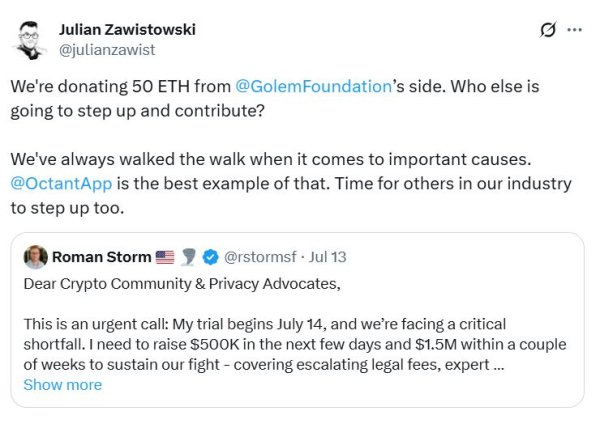The width and height of the screenshot is (600, 428).
Task: Open the @rstormsf handle in the quote
Action: click(263, 257)
